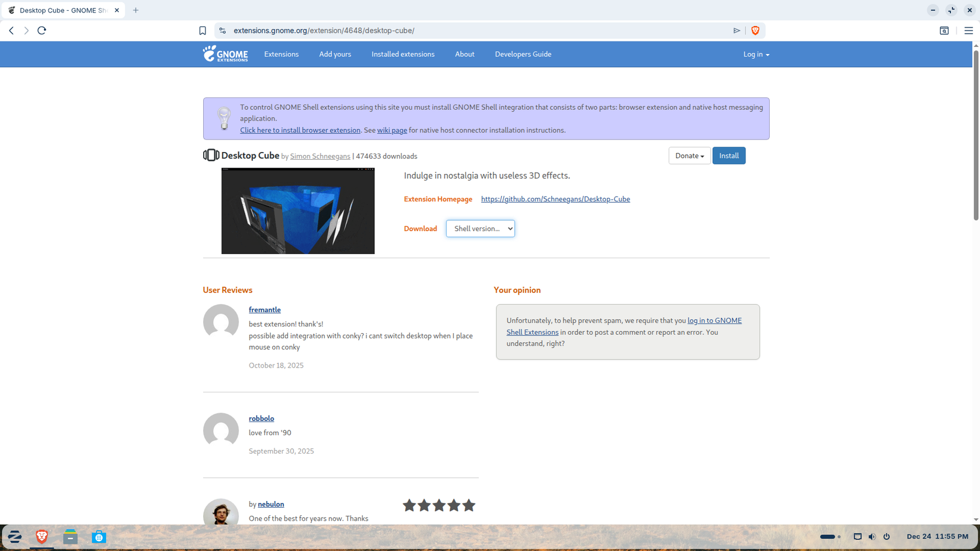Viewport: 980px width, 551px height.
Task: Open Brave browser from the taskbar
Action: (x=42, y=537)
